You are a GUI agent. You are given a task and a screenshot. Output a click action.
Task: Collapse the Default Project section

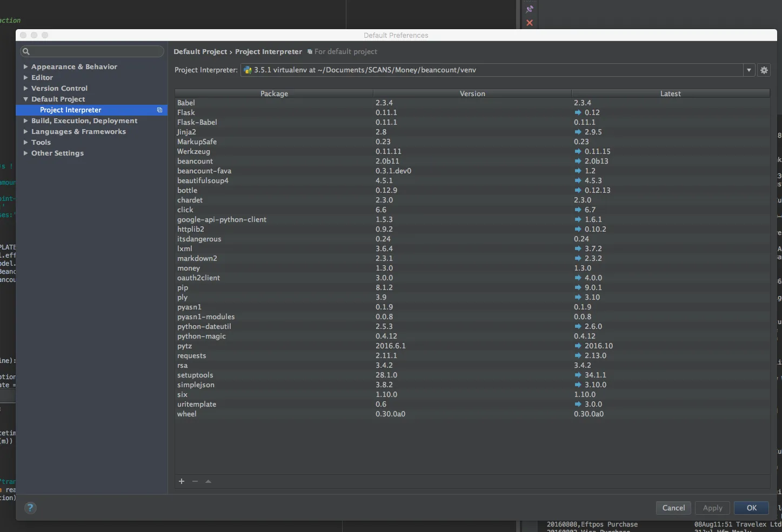(25, 99)
